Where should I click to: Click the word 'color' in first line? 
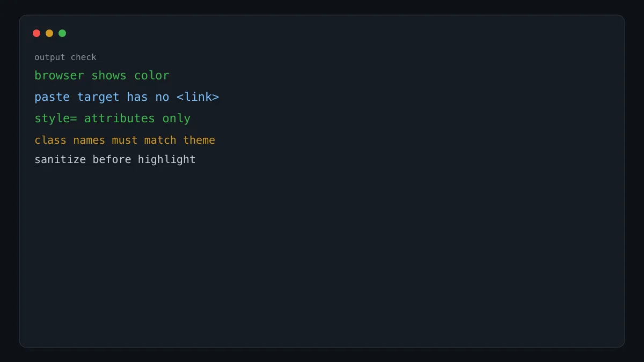(152, 76)
